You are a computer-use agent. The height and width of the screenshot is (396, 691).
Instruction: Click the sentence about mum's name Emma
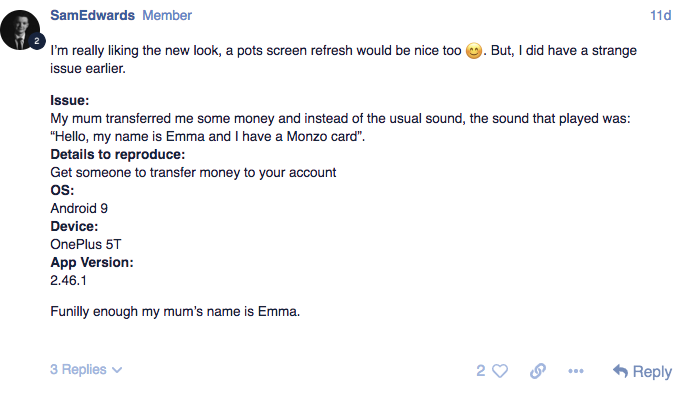[x=175, y=312]
